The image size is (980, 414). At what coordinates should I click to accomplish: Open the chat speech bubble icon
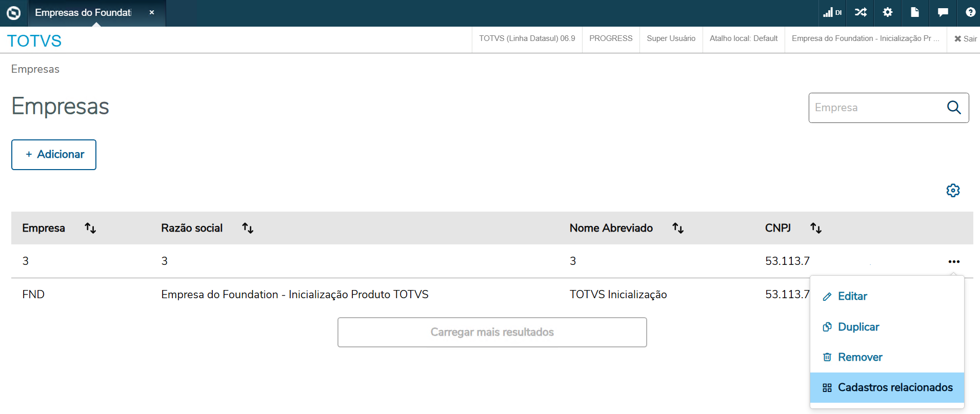click(943, 12)
